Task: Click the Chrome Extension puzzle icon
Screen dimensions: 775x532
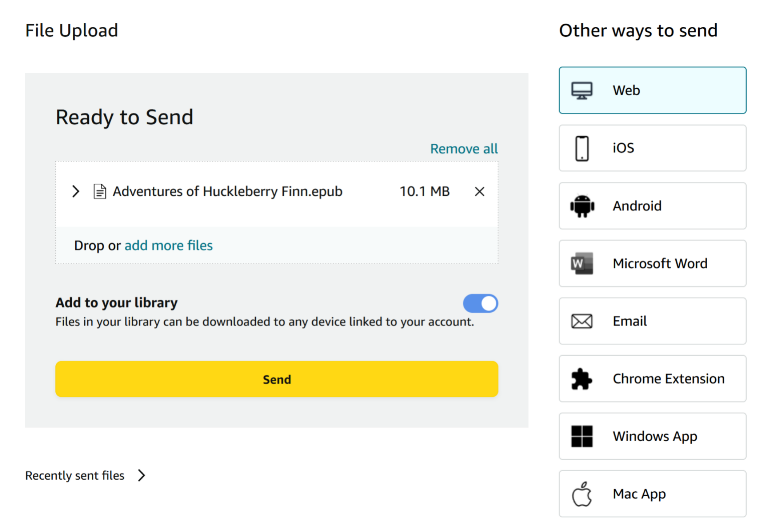Action: click(x=582, y=379)
